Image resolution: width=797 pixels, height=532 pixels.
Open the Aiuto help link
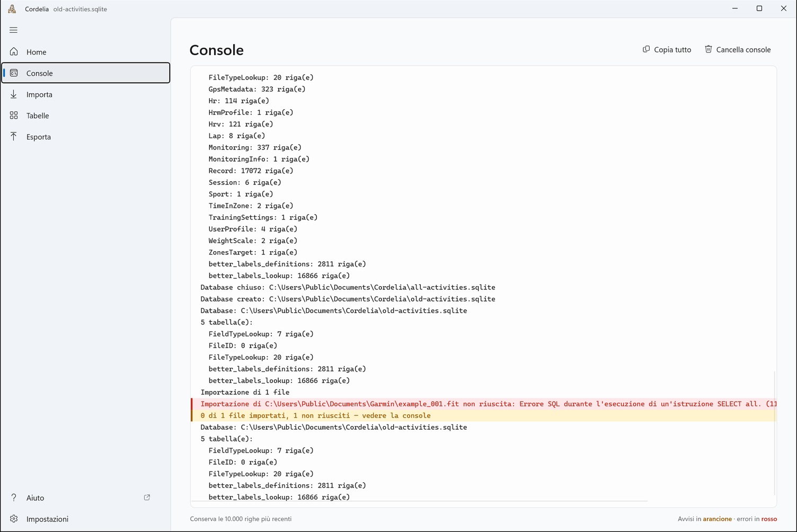tap(86, 498)
